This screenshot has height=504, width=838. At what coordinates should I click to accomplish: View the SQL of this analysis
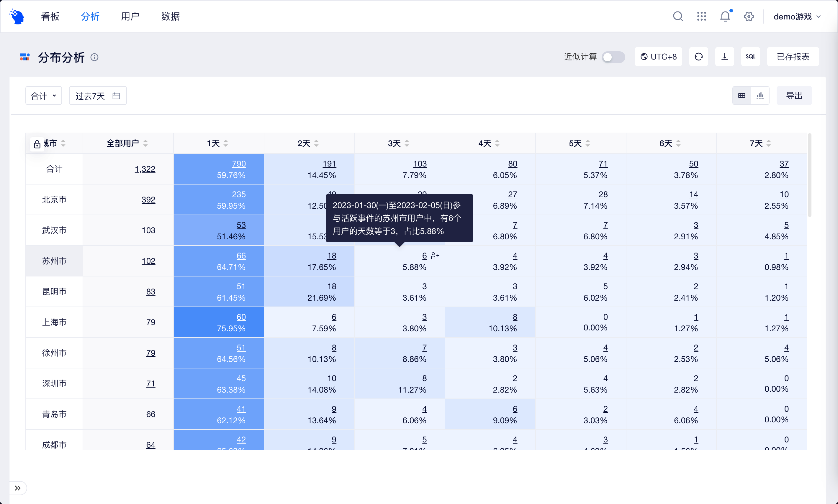point(750,56)
